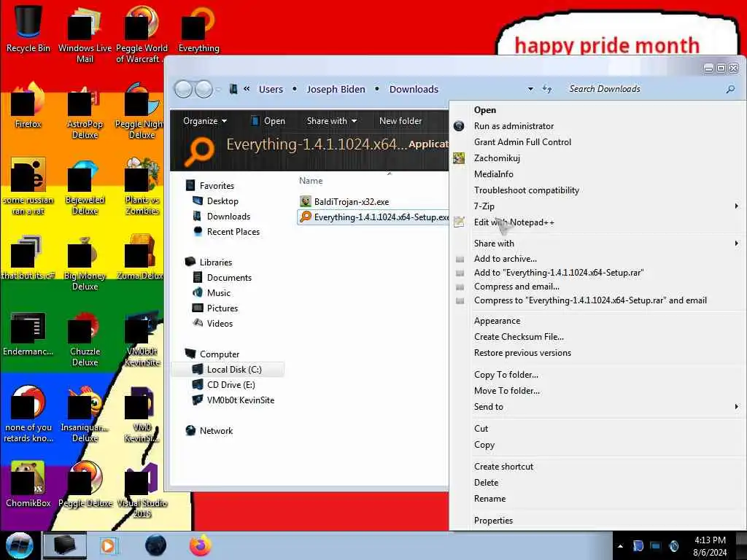Image resolution: width=747 pixels, height=560 pixels.
Task: Choose Create Checksum File...
Action: (519, 337)
